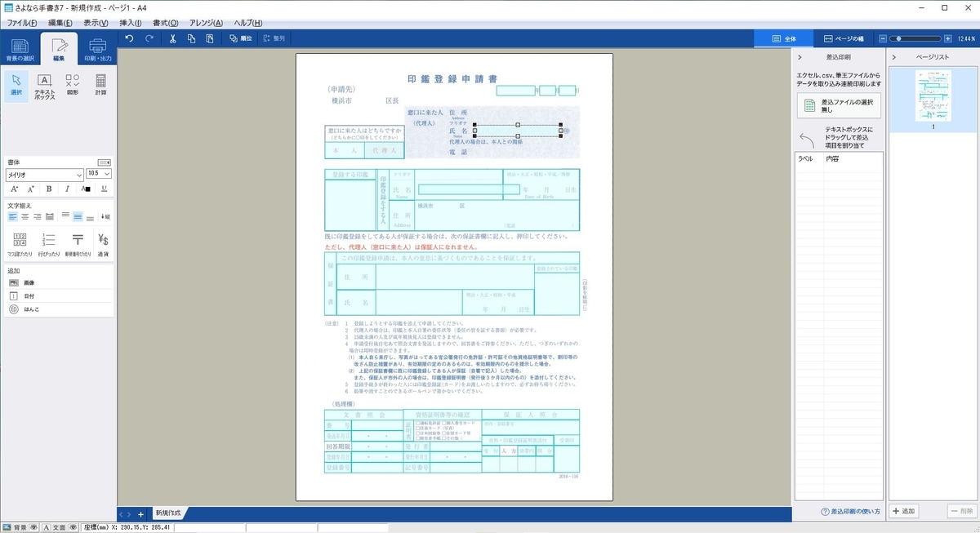Redo the undone action

(149, 38)
